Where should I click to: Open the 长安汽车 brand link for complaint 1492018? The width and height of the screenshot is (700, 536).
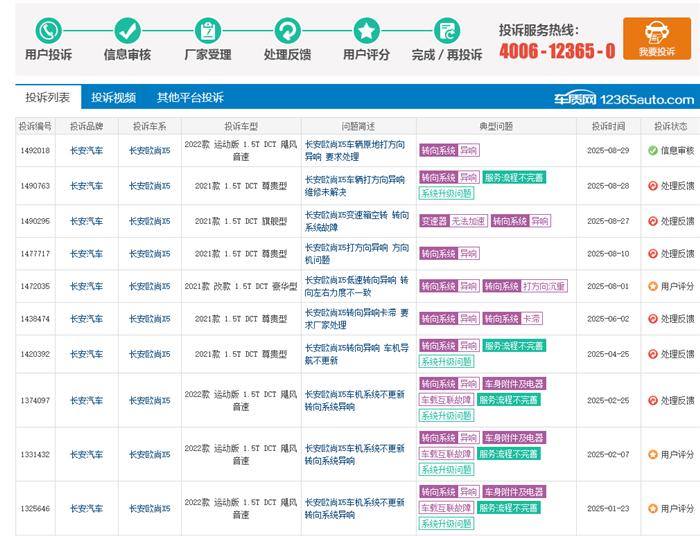[86, 150]
